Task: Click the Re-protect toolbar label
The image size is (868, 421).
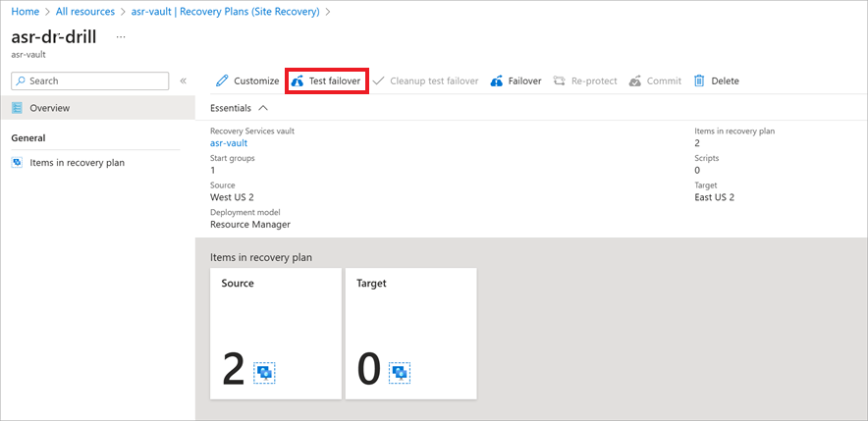Action: point(594,81)
